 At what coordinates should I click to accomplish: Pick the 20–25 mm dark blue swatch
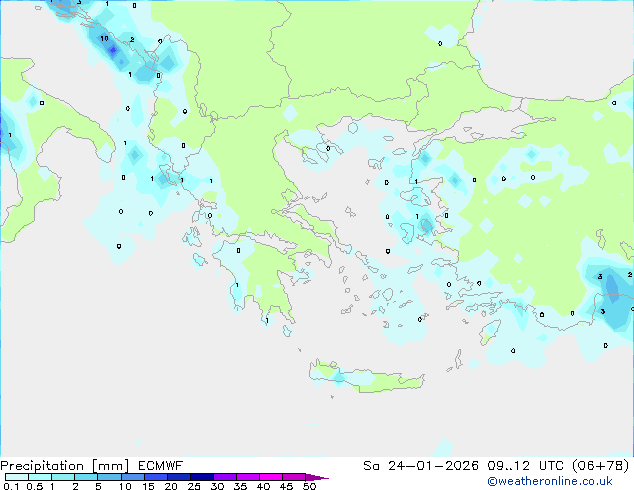[x=179, y=477]
